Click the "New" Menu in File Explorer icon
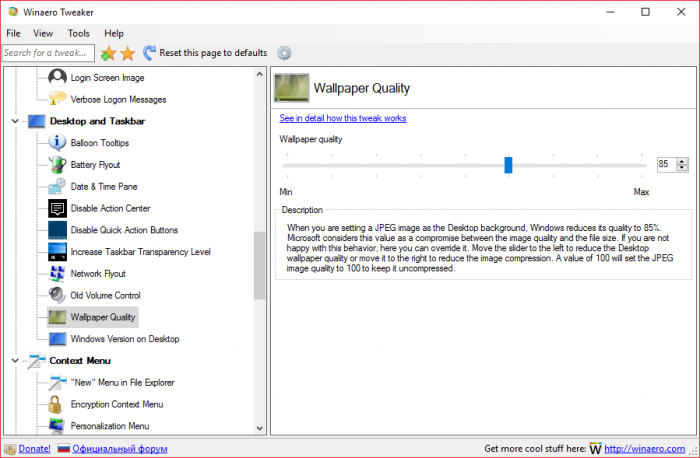This screenshot has width=700, height=458. 58,382
